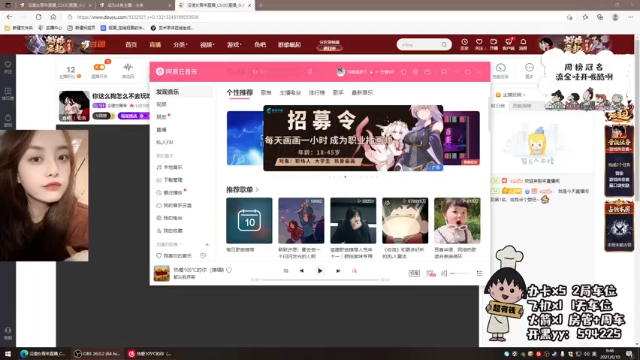Expand 推荐歌单 section arrow
The width and height of the screenshot is (640, 360).
[257, 190]
